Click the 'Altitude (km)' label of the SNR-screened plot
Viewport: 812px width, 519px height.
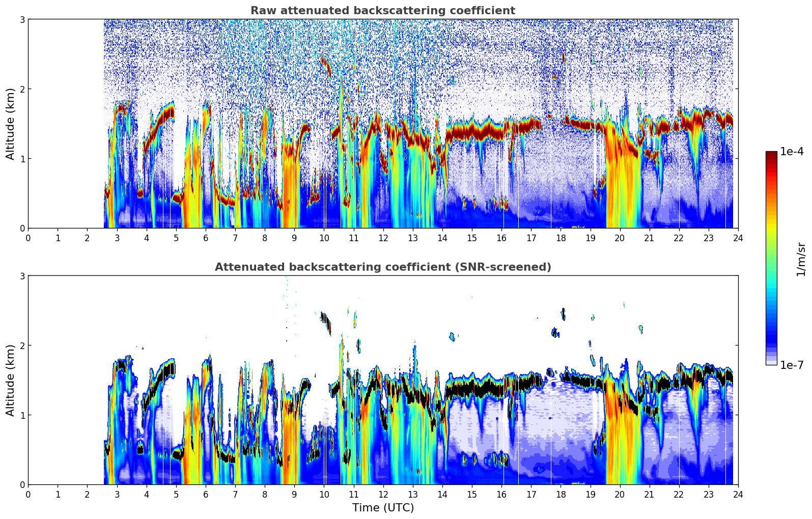(11, 380)
